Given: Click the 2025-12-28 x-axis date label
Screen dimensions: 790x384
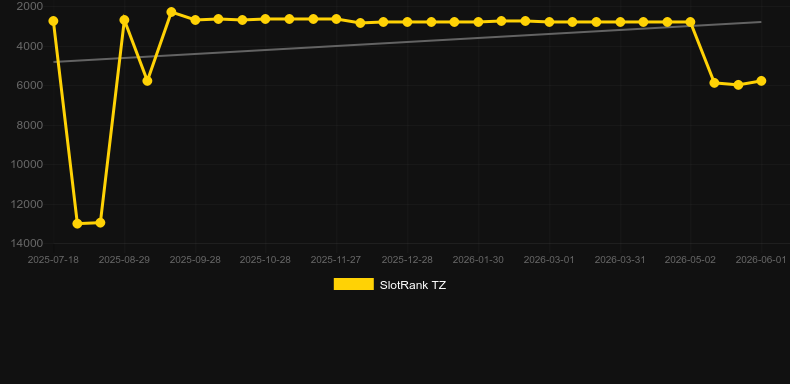Looking at the screenshot, I should point(407,260).
